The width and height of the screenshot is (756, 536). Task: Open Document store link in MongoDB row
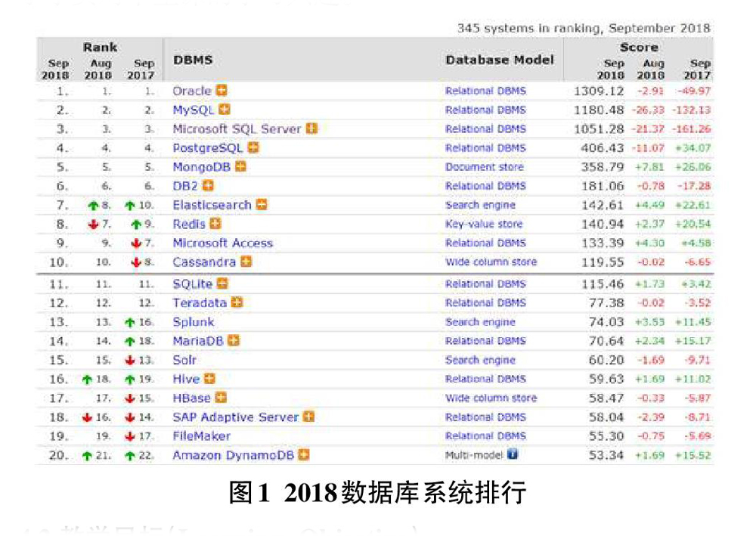pos(485,167)
